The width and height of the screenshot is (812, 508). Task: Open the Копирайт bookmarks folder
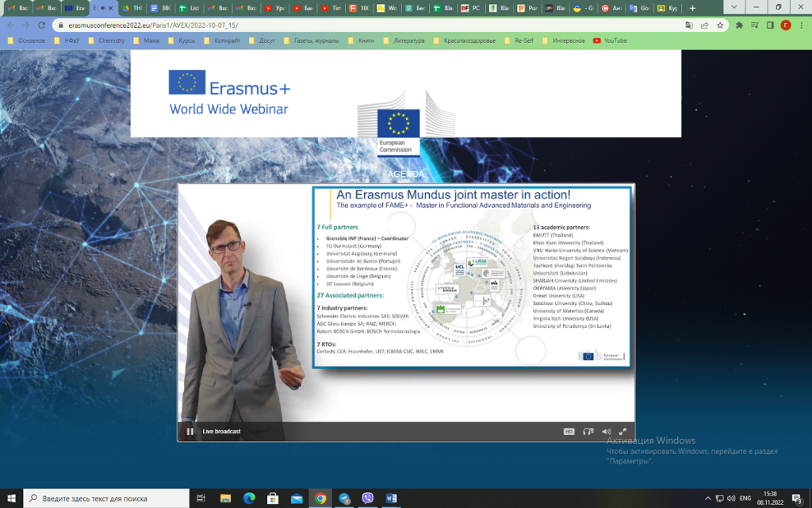(222, 40)
